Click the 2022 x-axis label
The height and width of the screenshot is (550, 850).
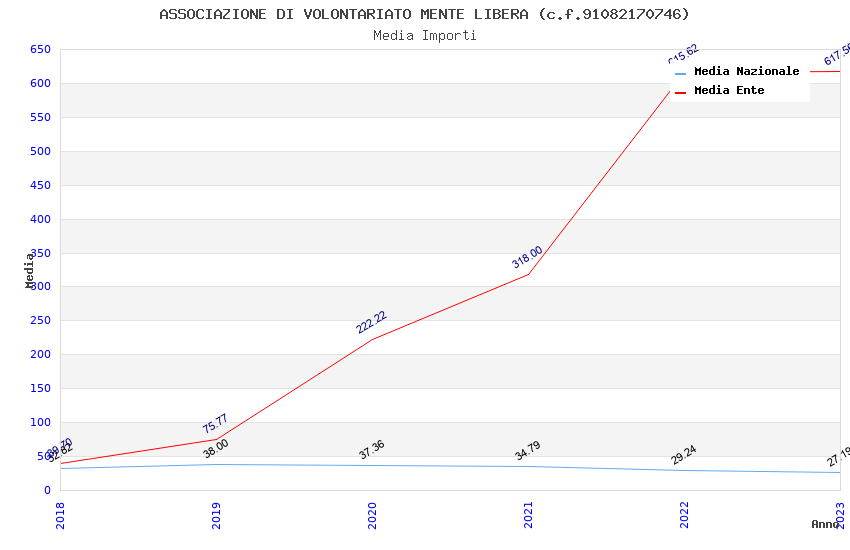point(684,516)
